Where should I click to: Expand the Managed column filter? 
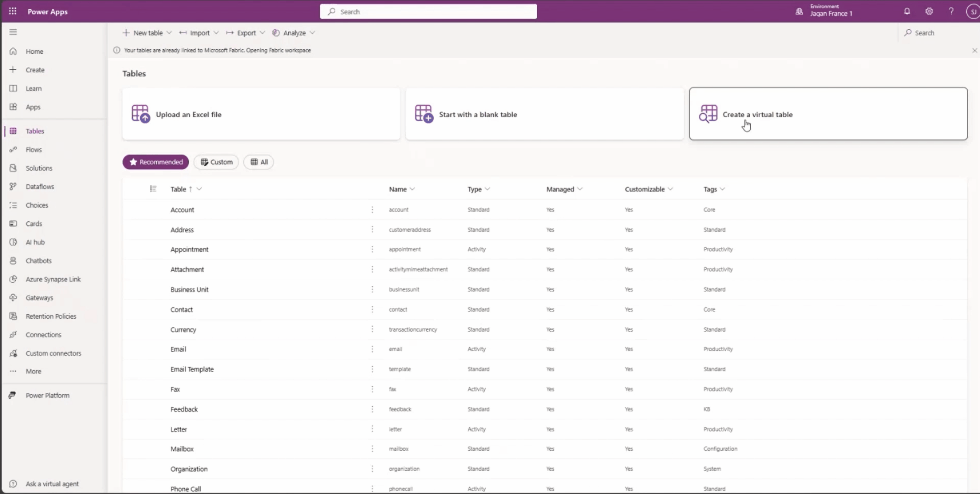(580, 189)
